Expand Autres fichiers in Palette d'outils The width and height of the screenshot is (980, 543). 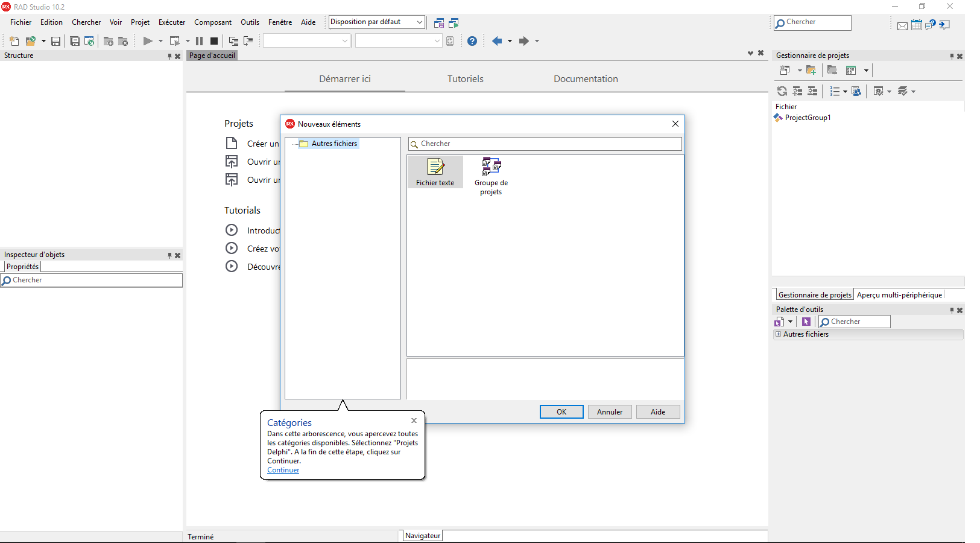tap(778, 334)
